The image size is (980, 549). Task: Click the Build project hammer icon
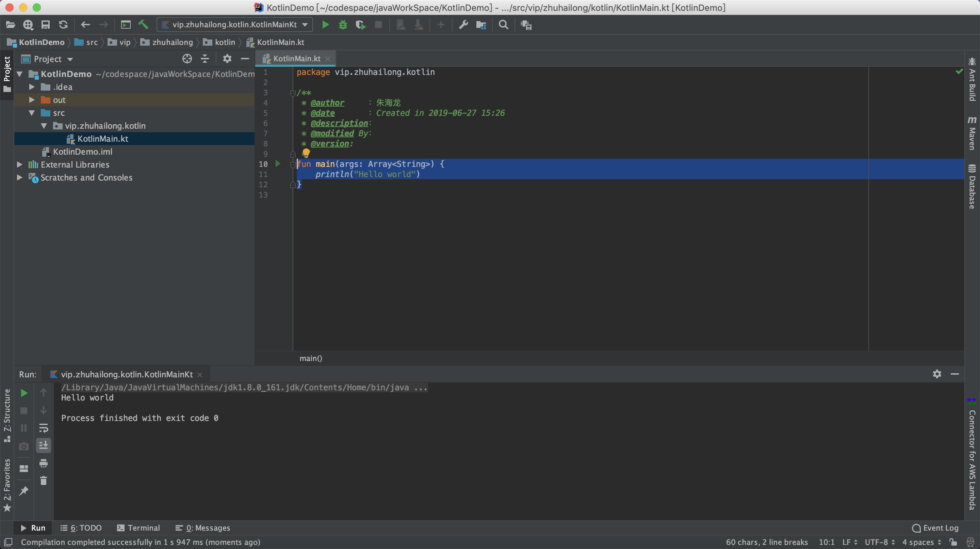[x=143, y=25]
